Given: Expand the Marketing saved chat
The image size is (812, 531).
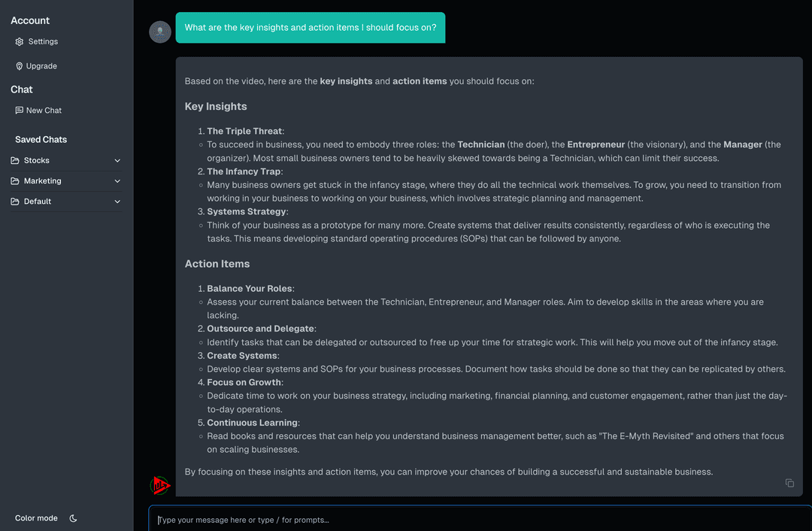Looking at the screenshot, I should pyautogui.click(x=117, y=181).
